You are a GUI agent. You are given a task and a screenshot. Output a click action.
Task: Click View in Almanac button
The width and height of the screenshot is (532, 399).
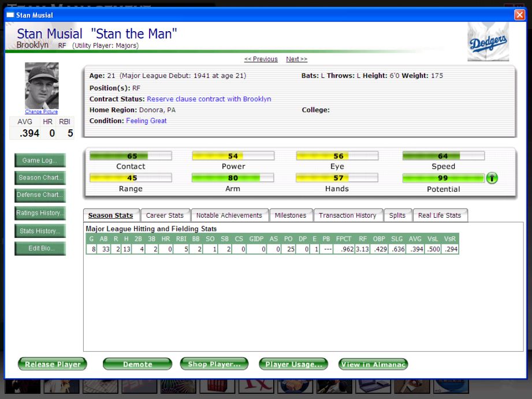pos(373,364)
